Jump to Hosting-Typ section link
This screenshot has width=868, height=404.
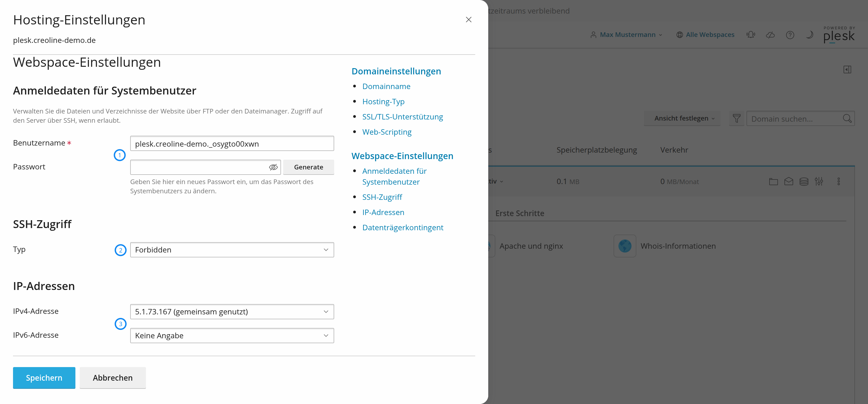click(x=383, y=102)
